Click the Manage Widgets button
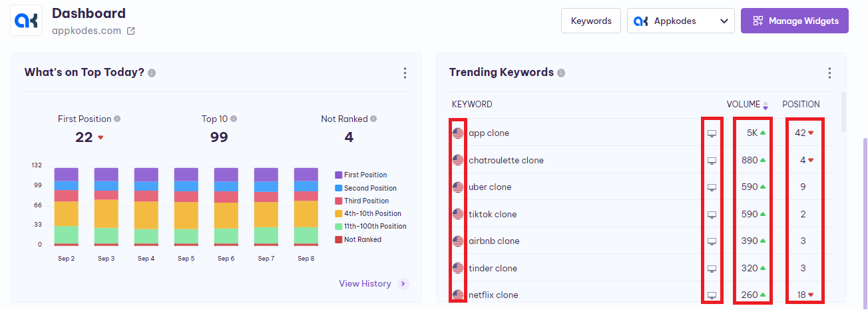 pos(795,21)
